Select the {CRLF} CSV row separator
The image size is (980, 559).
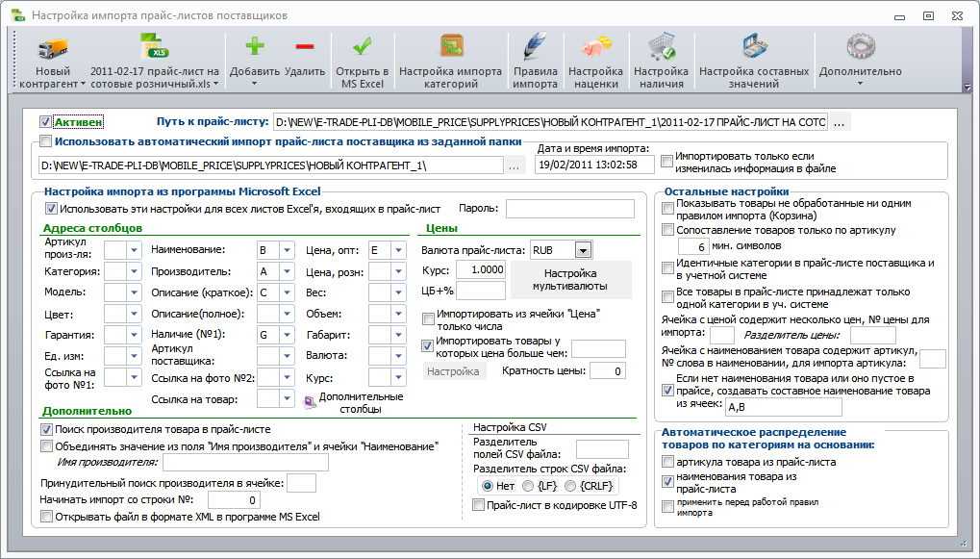pyautogui.click(x=570, y=486)
